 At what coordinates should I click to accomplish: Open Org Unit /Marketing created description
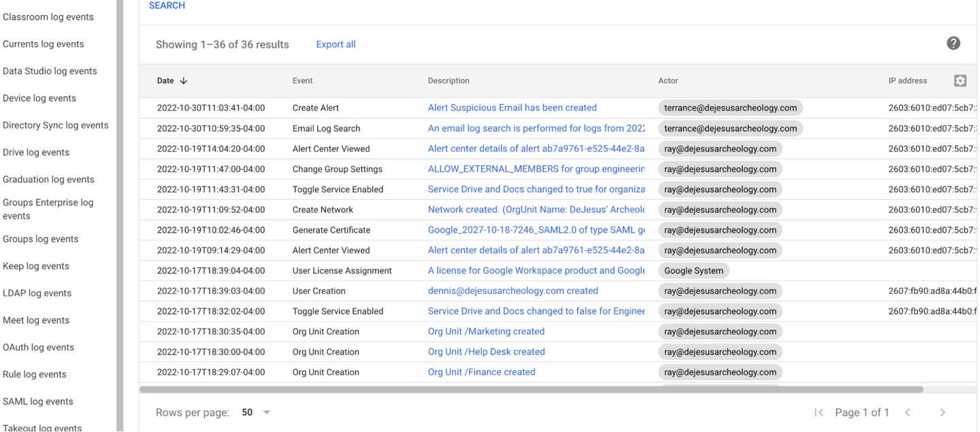(x=486, y=331)
